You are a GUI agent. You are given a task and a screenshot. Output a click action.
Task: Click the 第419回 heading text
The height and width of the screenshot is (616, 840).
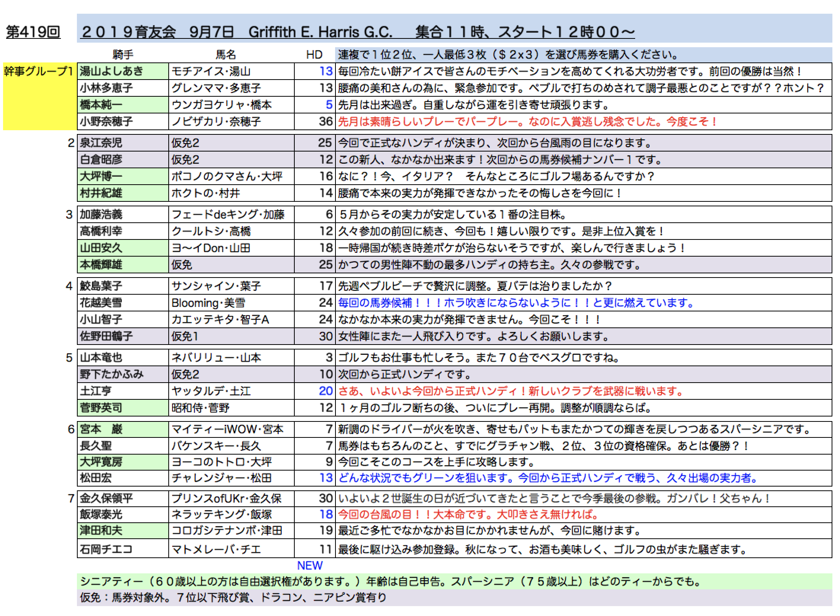33,32
